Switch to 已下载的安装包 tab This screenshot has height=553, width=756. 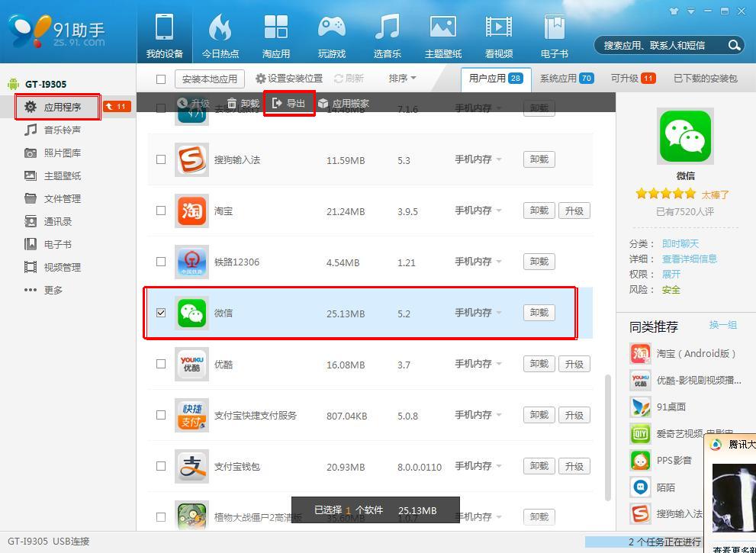click(706, 79)
